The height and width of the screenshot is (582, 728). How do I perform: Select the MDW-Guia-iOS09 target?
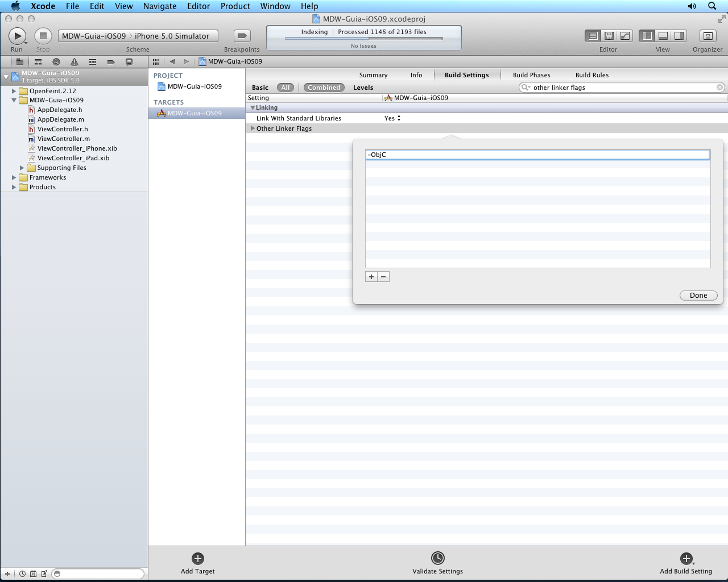197,113
